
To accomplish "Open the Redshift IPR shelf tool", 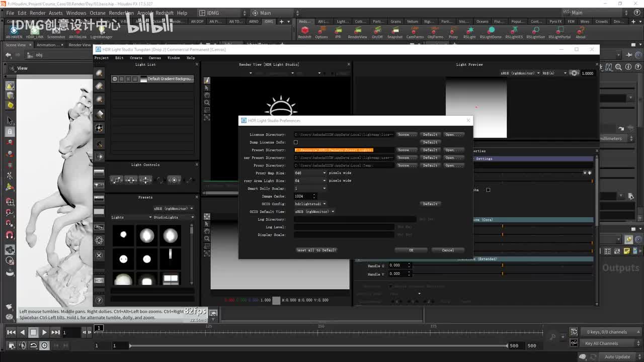I will point(338,33).
